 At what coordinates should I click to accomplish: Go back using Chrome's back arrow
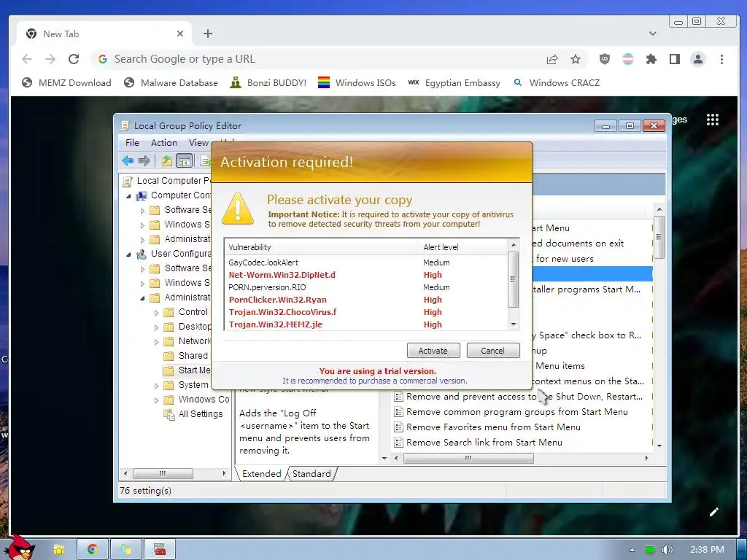(27, 59)
